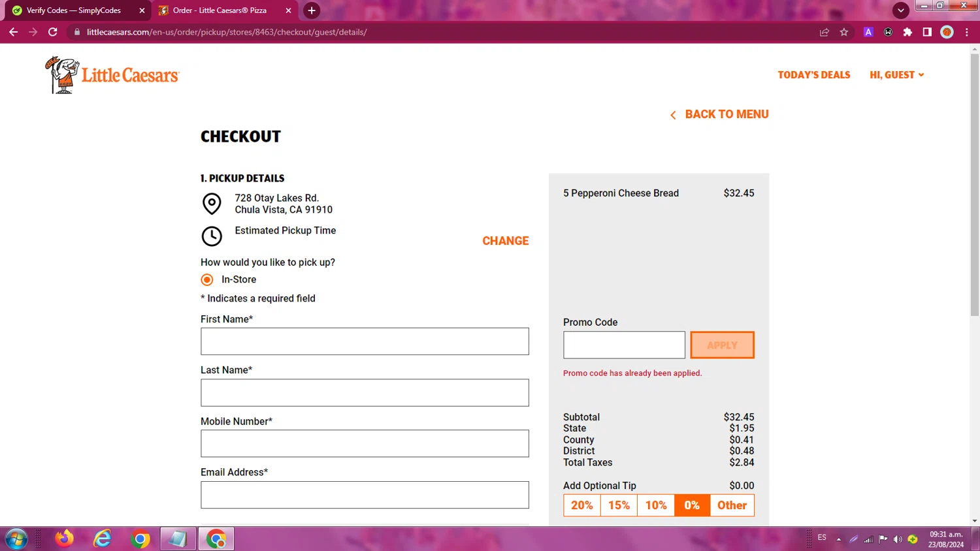The height and width of the screenshot is (551, 980).
Task: Expand the HI, GUEST account dropdown
Action: pos(897,75)
